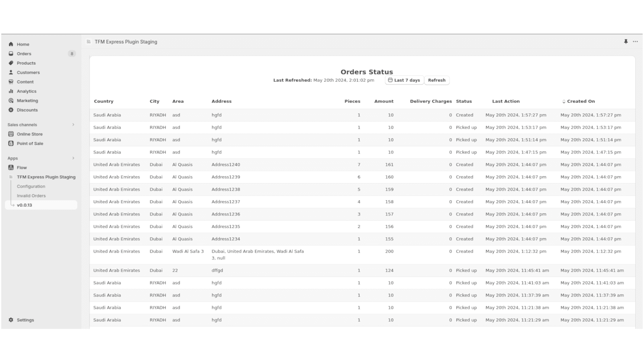Expand the Apps section chevron
Viewport: 644px width, 362px height.
coord(73,158)
